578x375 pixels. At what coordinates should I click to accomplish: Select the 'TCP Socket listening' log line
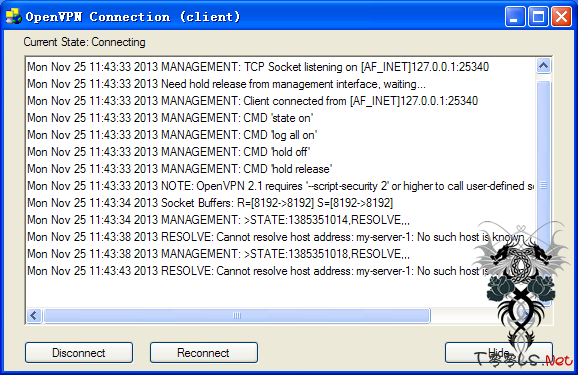[x=258, y=67]
